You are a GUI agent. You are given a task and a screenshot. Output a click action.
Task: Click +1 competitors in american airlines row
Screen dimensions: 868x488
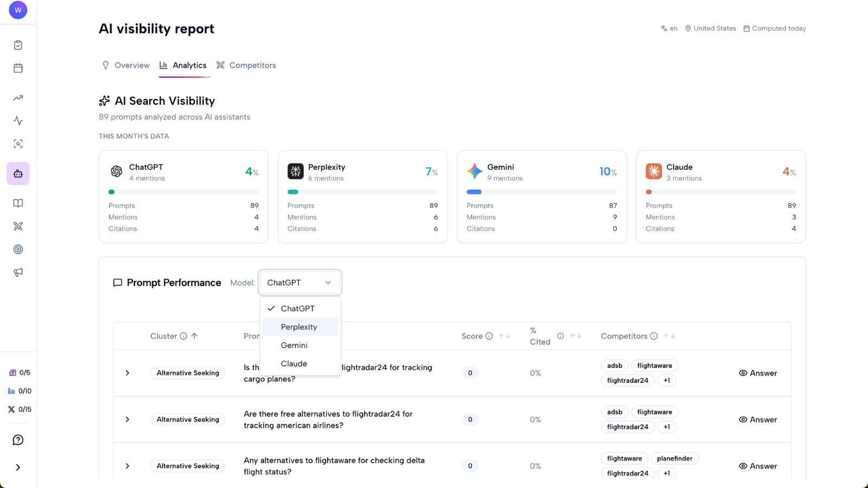pyautogui.click(x=667, y=427)
